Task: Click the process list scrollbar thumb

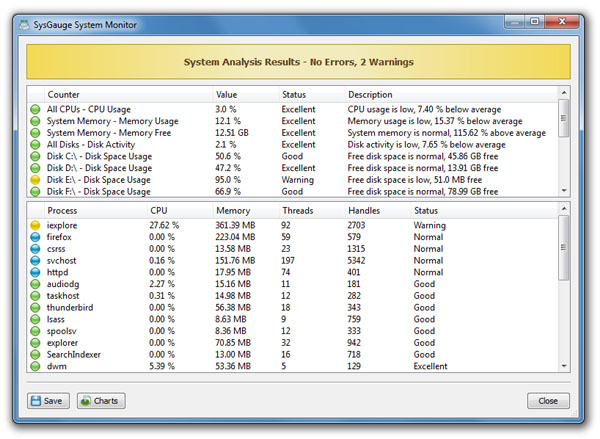Action: [x=564, y=248]
